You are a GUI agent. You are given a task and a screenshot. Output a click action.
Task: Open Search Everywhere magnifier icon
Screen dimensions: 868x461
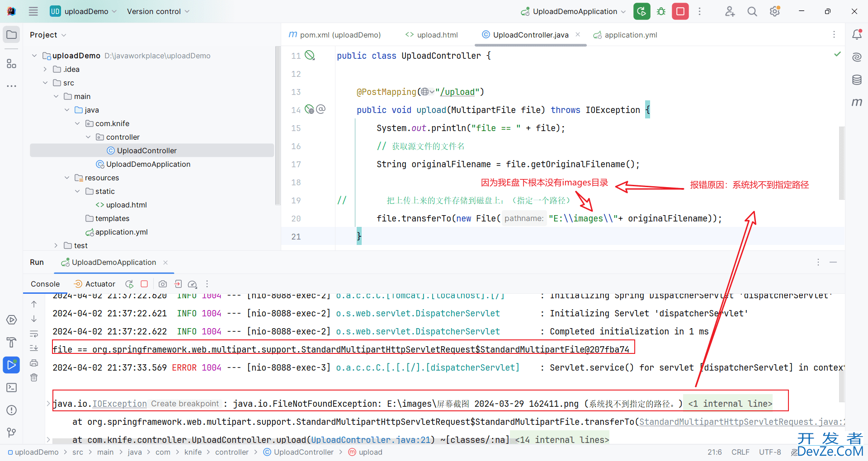(x=752, y=11)
